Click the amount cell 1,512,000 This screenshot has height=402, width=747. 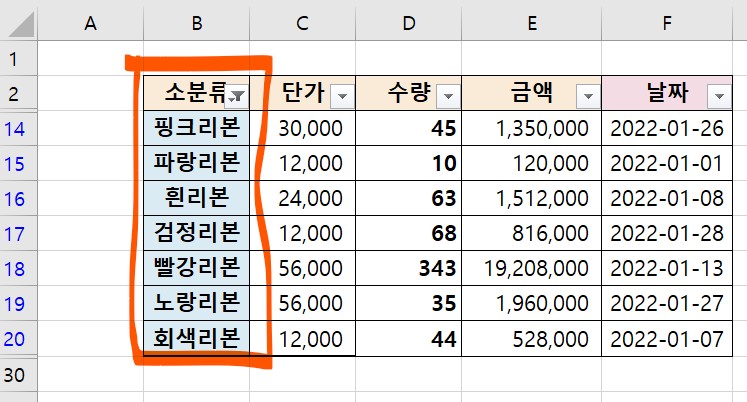[x=532, y=198]
